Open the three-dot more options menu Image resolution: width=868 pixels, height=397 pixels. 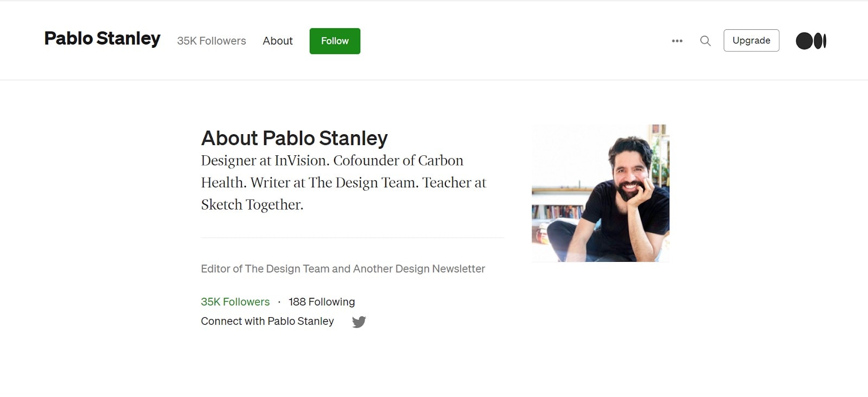coord(677,41)
